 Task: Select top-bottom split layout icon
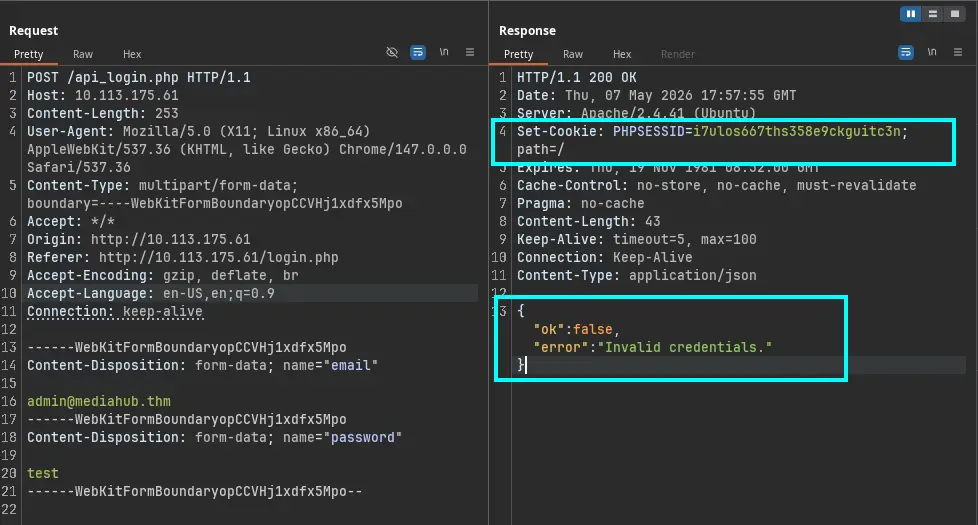[933, 14]
